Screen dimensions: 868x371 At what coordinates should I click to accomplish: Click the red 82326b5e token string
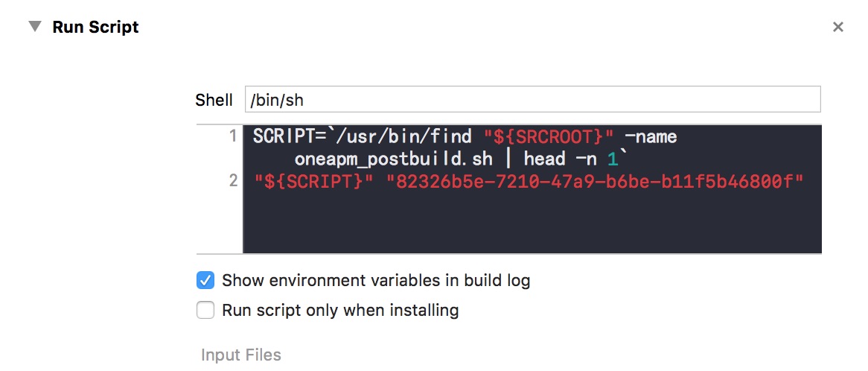[599, 180]
